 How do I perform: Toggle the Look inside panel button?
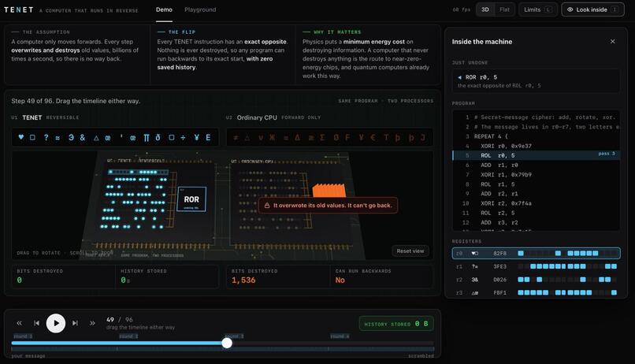coord(593,9)
